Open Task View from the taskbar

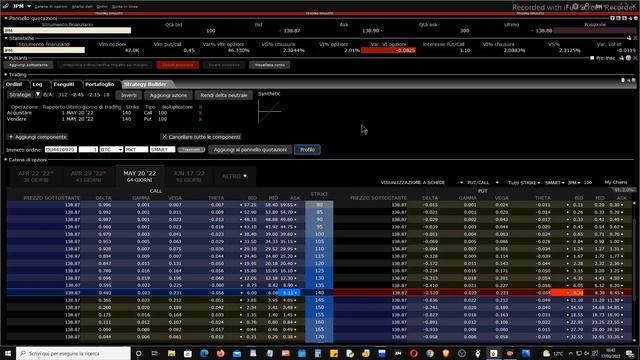(155, 353)
